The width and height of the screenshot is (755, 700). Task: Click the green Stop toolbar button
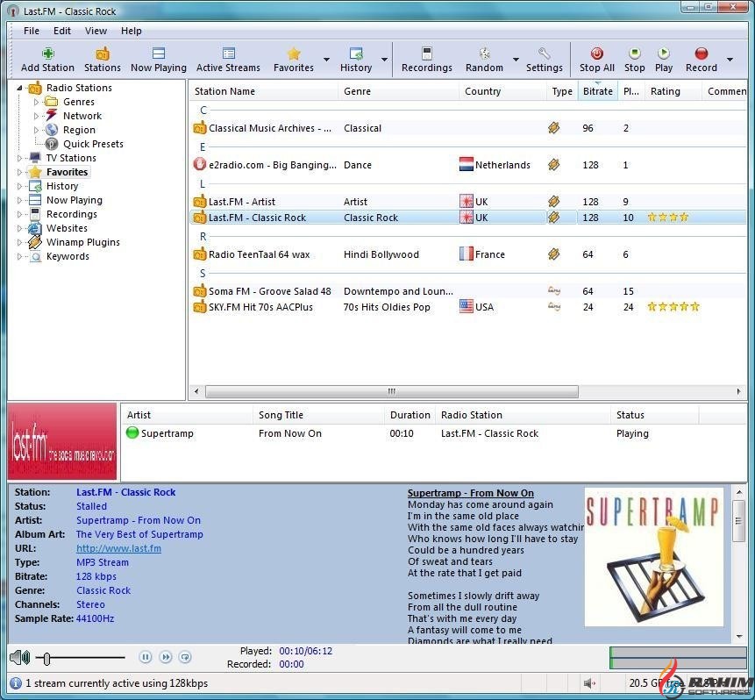(x=634, y=60)
